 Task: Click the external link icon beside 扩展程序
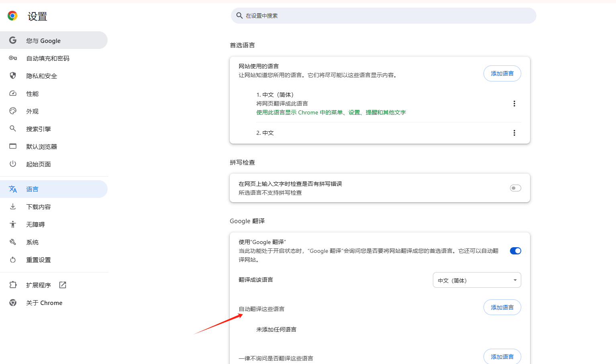pyautogui.click(x=63, y=285)
